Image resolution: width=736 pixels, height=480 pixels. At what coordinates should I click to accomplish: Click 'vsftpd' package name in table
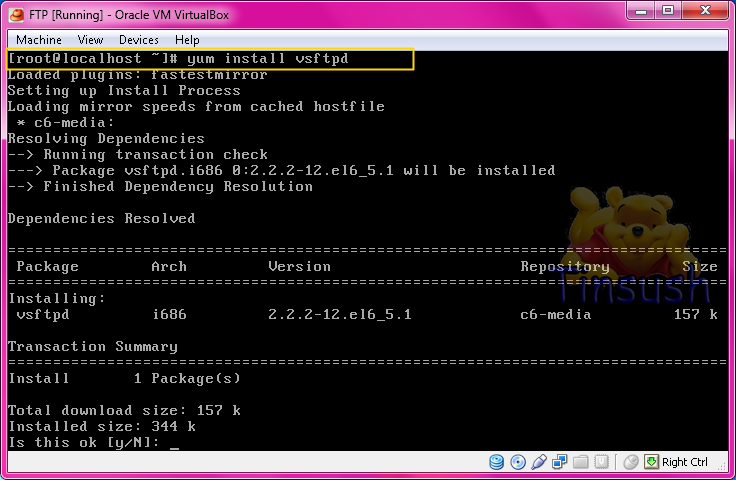click(43, 314)
